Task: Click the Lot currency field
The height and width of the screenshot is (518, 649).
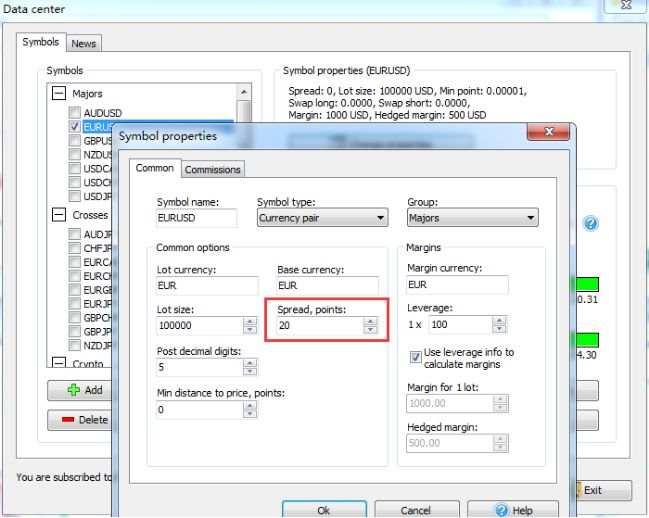Action: (x=207, y=285)
